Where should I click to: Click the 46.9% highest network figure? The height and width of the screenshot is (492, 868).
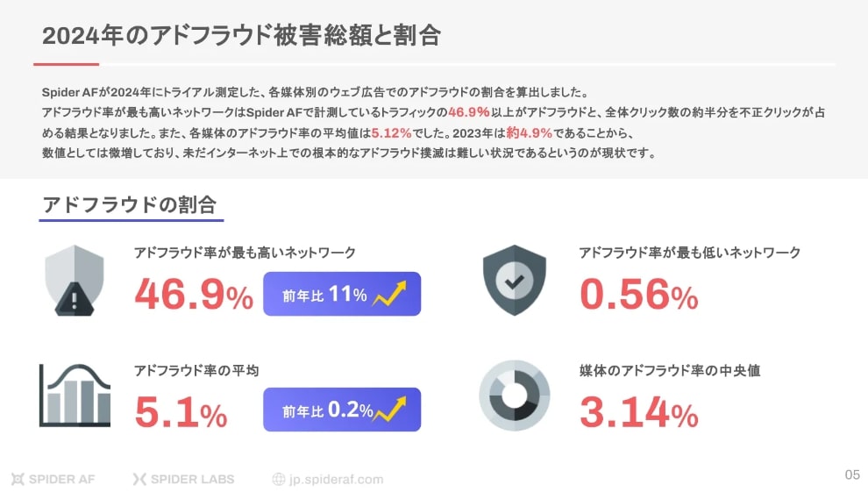[194, 296]
